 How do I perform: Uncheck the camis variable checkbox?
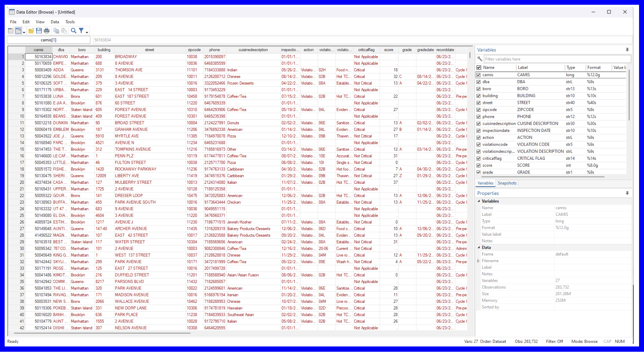click(x=479, y=75)
